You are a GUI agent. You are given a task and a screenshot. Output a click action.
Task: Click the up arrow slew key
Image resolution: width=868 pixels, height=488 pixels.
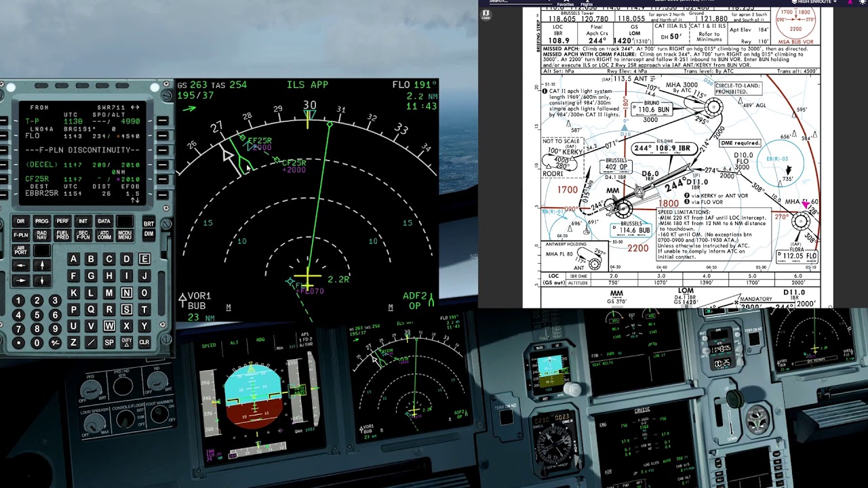41,266
